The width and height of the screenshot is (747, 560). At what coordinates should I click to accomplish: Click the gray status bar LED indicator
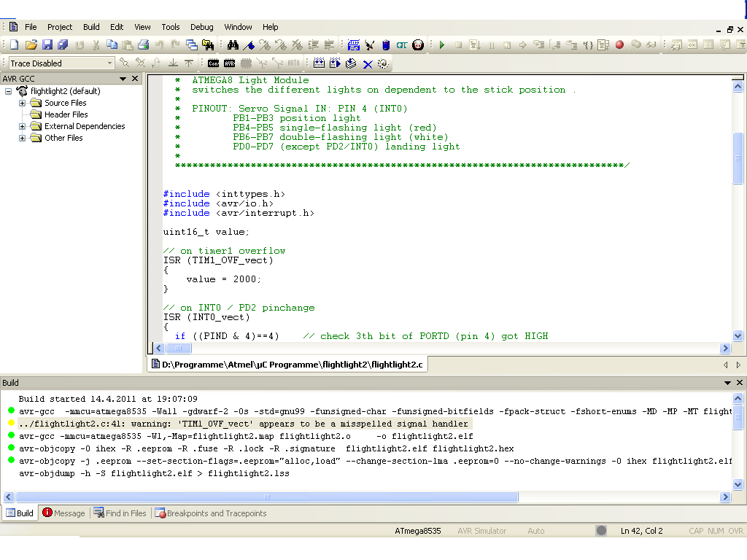[x=601, y=530]
